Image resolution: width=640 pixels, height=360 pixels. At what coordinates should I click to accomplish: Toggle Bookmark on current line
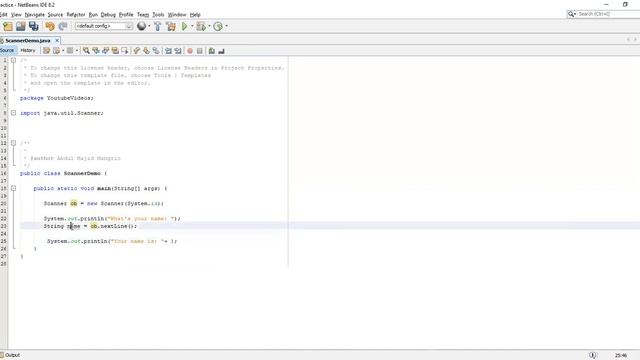click(x=156, y=51)
